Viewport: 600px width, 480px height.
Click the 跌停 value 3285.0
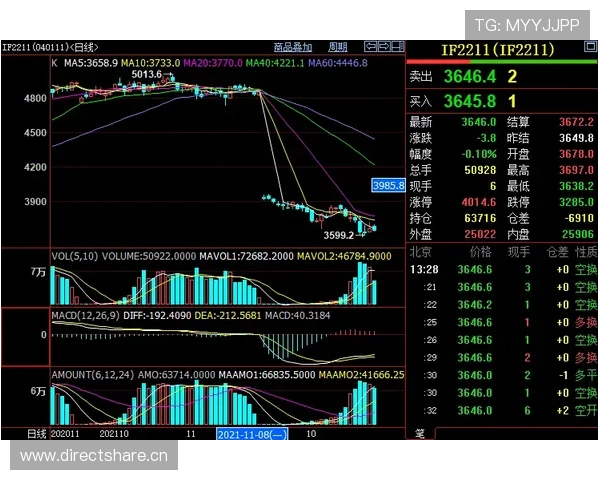pyautogui.click(x=576, y=202)
